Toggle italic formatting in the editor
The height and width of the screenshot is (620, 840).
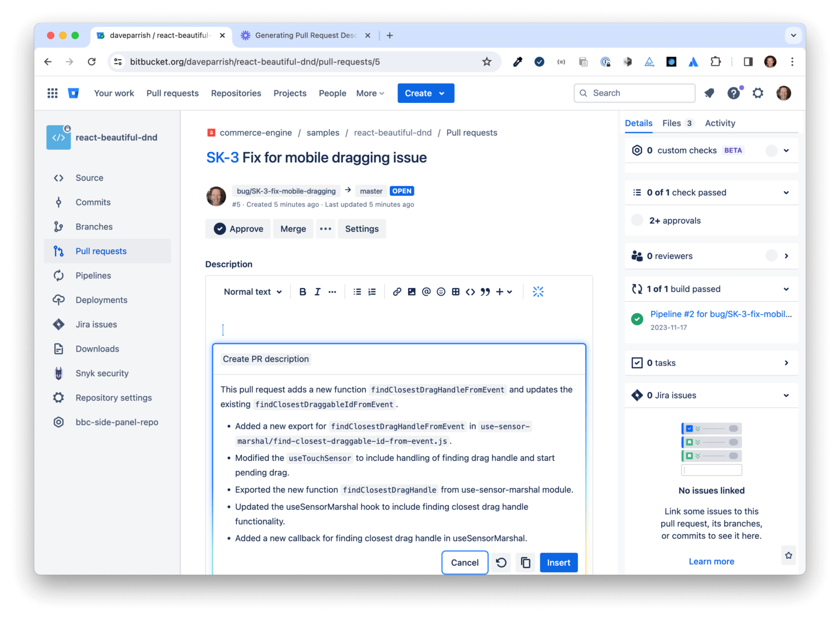click(317, 291)
